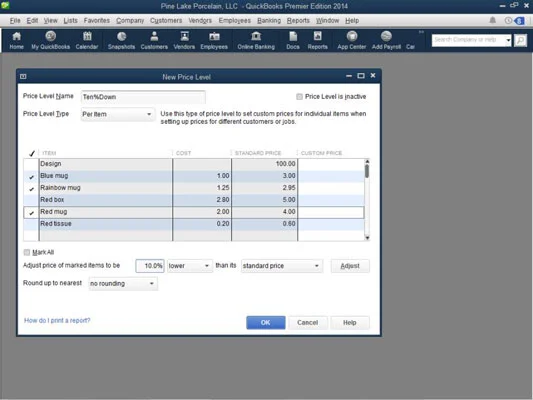Expand the icon bar overflow chevron

[421, 32]
